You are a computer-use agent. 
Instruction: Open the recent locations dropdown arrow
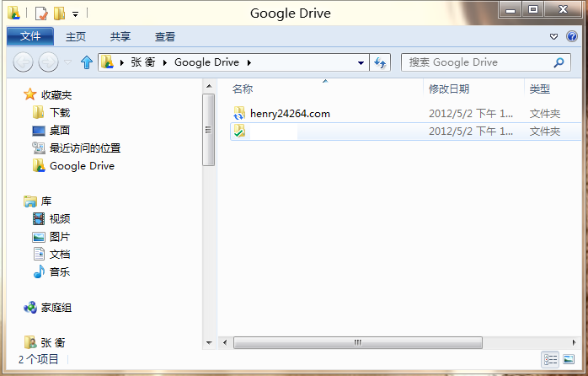point(68,62)
